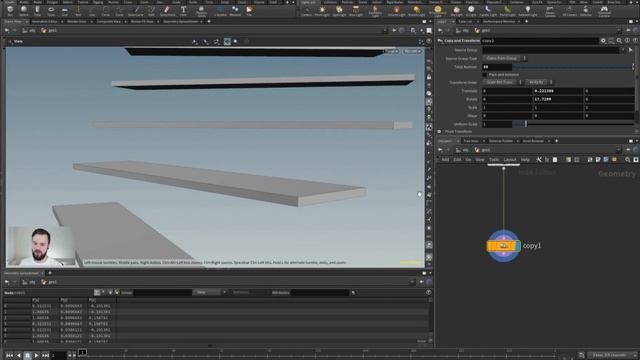Toggle Pack and Instance checkbox
Screen dimensions: 640x360
click(484, 75)
